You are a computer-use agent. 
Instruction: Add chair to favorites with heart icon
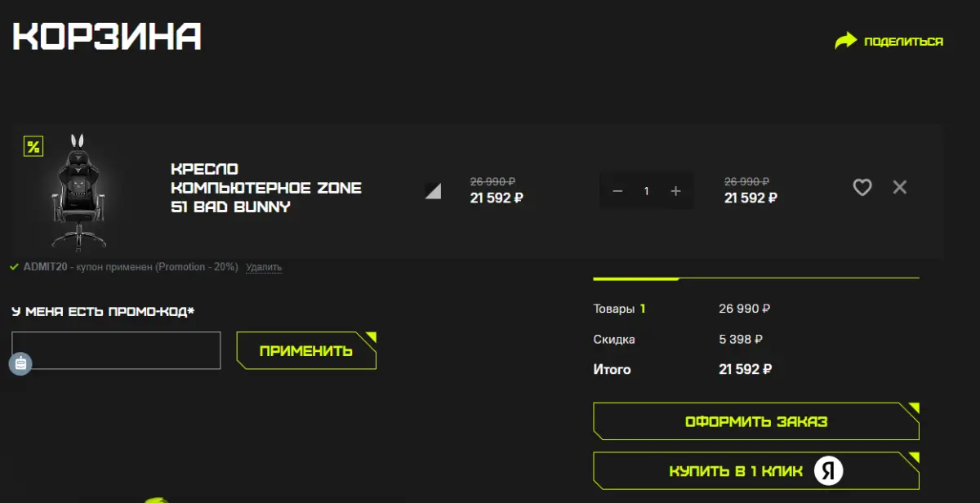pyautogui.click(x=862, y=188)
